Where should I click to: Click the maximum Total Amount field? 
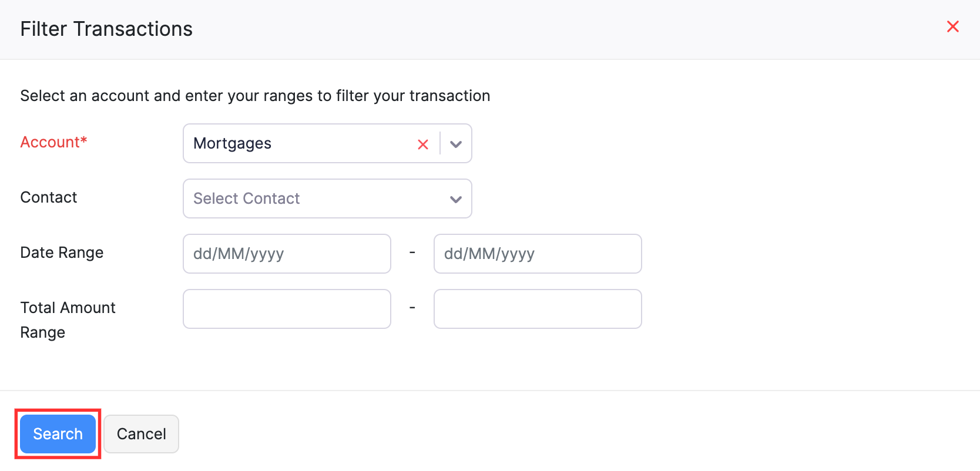[537, 308]
